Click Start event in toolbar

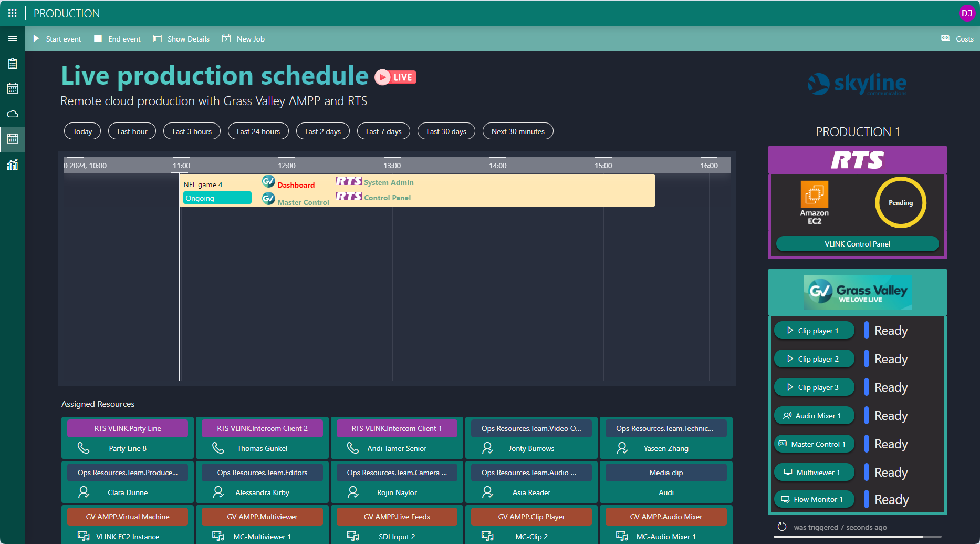point(57,38)
